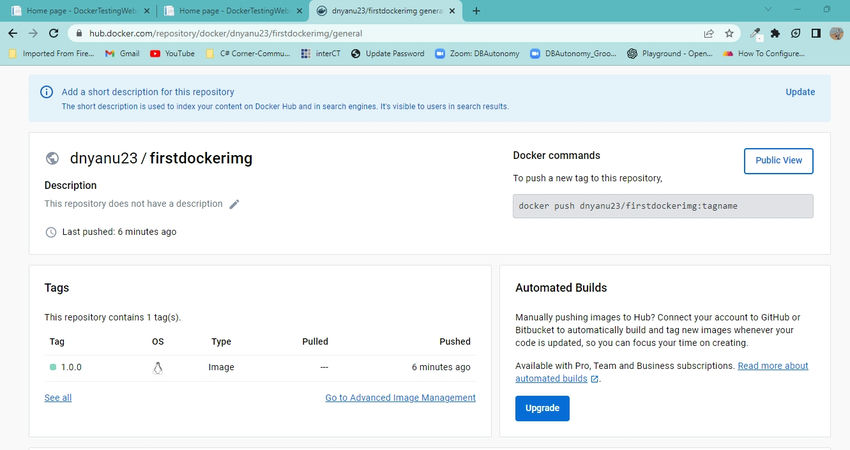Screen dimensions: 850x450
Task: Go back with the browser back arrow
Action: (x=13, y=33)
